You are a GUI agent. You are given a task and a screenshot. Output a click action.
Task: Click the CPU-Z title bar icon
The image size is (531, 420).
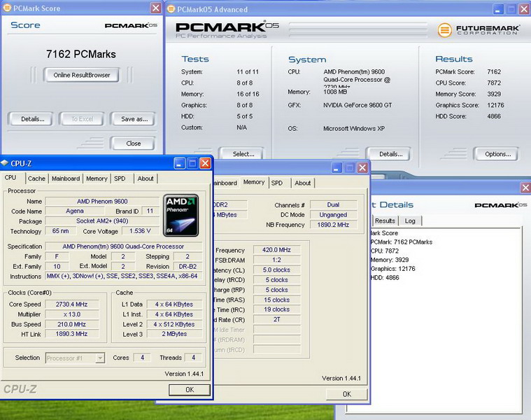coord(4,163)
